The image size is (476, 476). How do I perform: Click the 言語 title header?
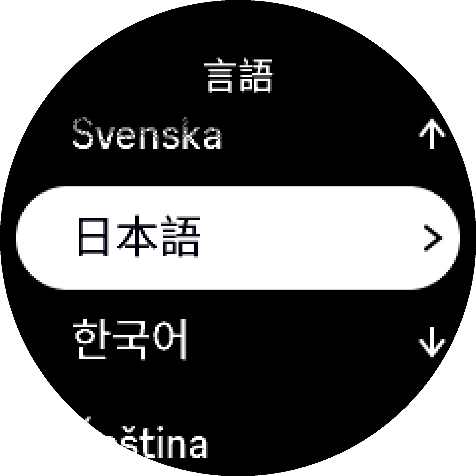pos(238,76)
